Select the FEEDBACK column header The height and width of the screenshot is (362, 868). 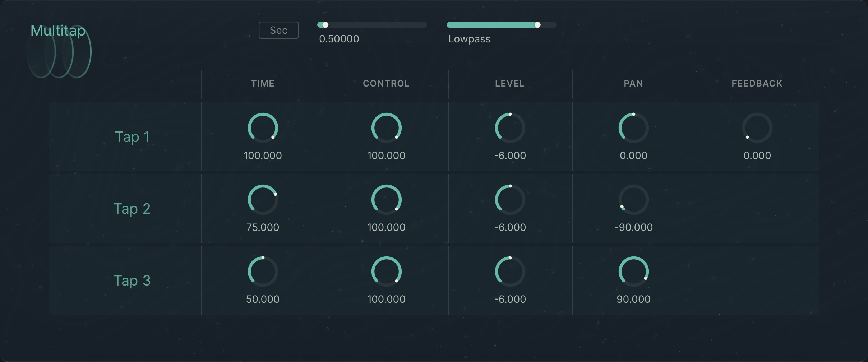(757, 83)
